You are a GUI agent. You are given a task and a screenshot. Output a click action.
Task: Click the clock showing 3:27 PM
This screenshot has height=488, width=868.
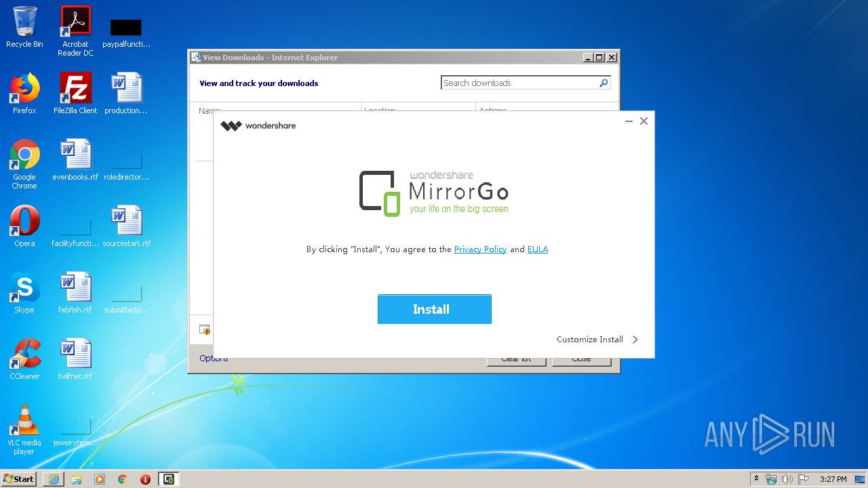click(833, 479)
